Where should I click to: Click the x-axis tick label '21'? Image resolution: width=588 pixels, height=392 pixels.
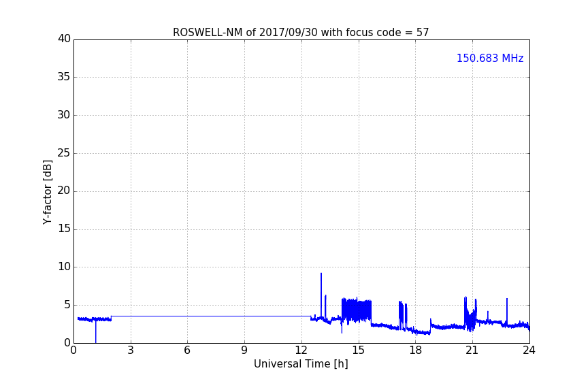click(472, 350)
